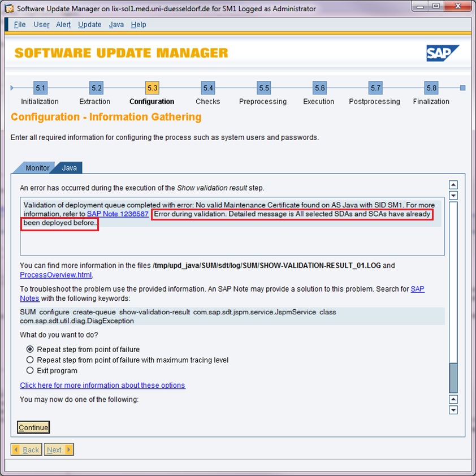The image size is (476, 476).
Task: Click the Continue button
Action: click(33, 427)
